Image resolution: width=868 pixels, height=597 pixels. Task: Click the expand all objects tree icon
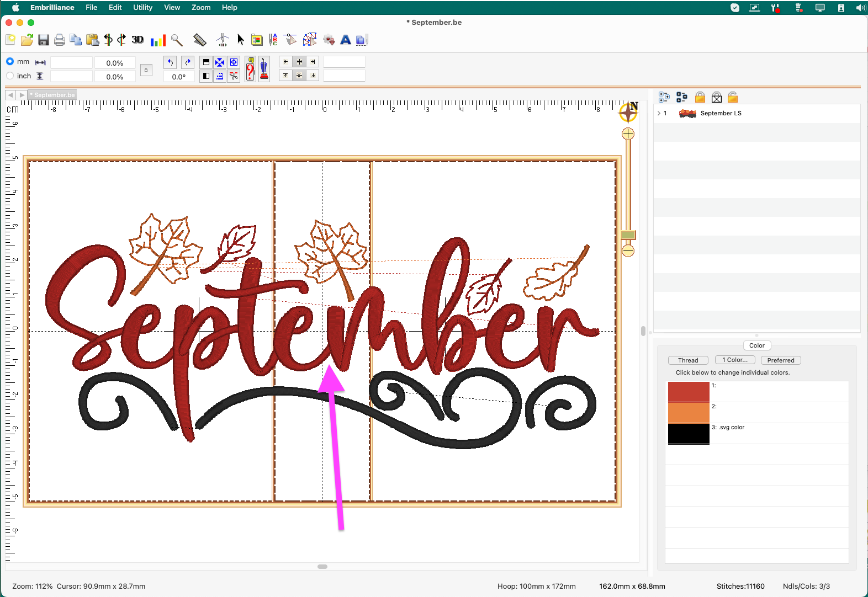664,98
